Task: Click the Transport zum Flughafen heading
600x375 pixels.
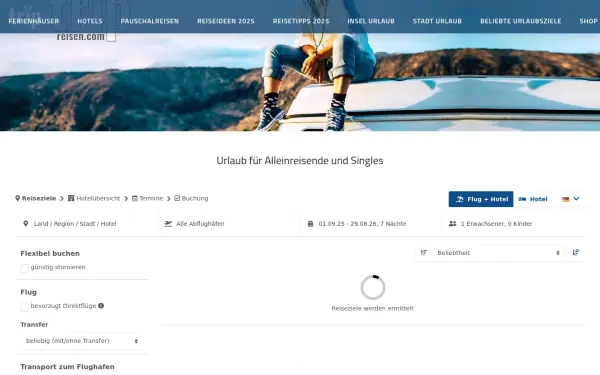Action: click(67, 367)
